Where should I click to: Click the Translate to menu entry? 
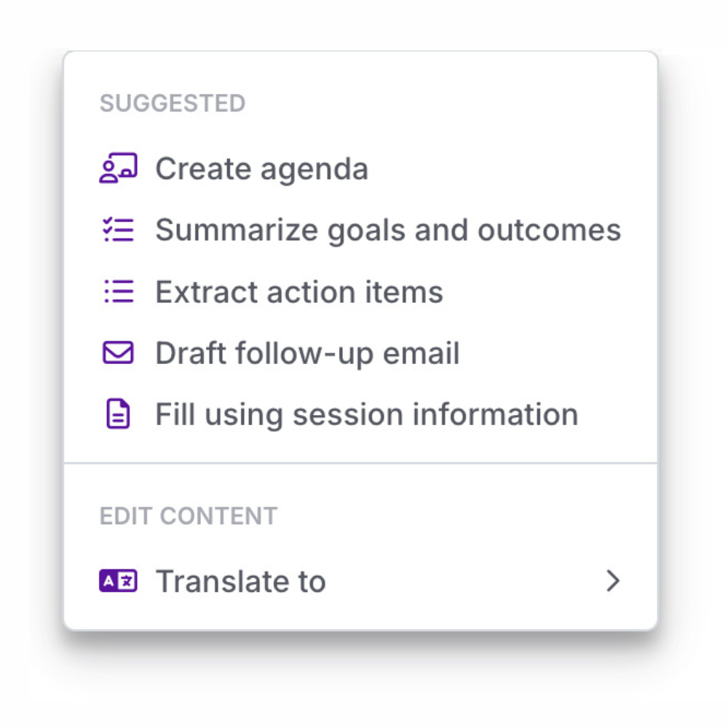click(240, 581)
